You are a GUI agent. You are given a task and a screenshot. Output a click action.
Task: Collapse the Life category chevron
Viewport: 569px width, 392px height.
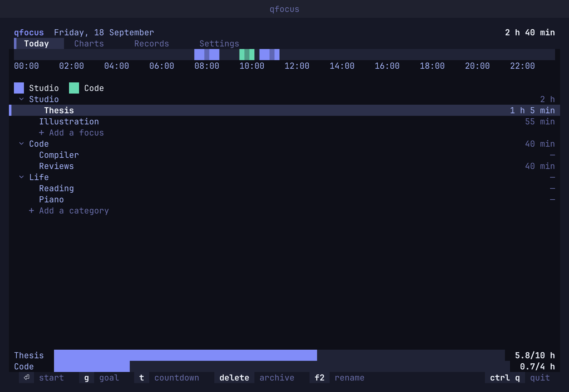(x=22, y=177)
